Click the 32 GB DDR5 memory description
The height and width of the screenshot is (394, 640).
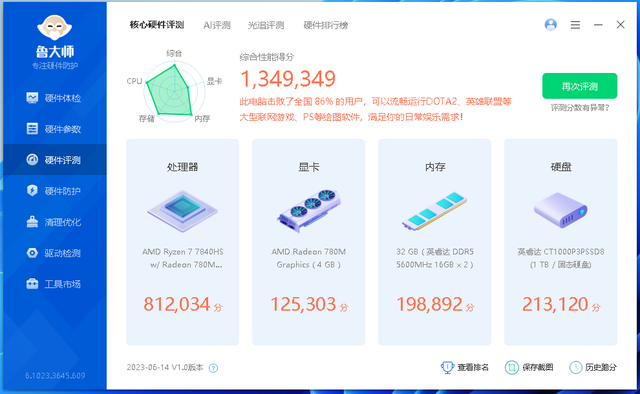(x=435, y=258)
